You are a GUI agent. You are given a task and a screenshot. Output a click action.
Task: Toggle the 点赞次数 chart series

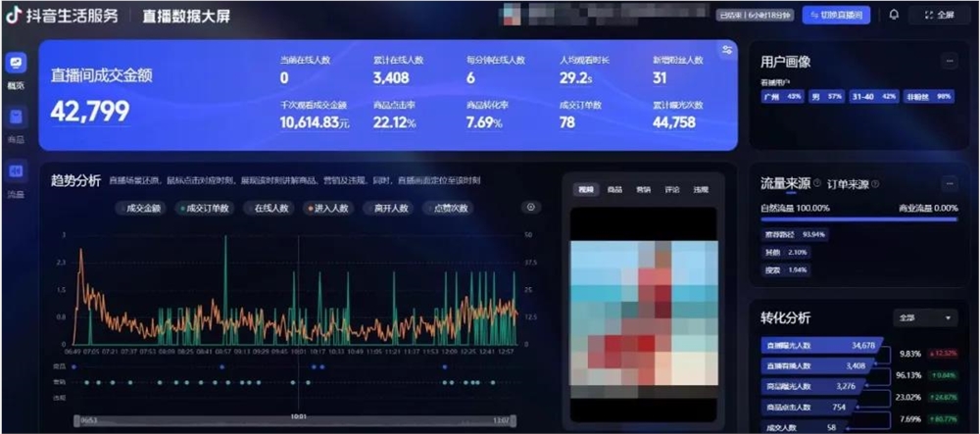tap(448, 209)
